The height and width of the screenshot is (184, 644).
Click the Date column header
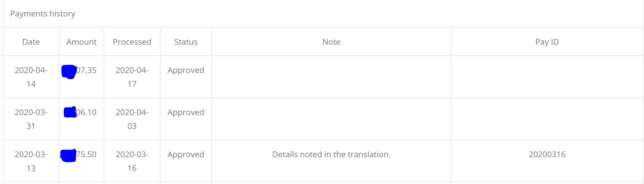pyautogui.click(x=31, y=42)
